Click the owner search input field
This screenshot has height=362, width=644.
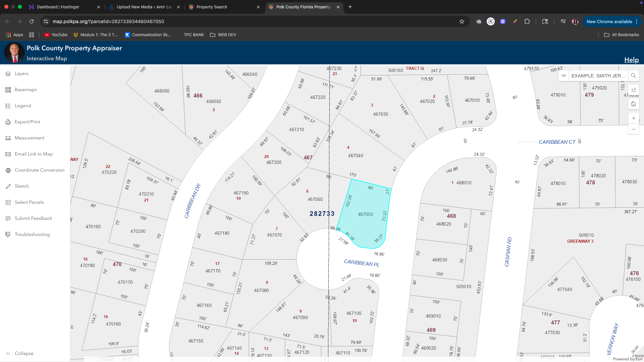pyautogui.click(x=598, y=76)
